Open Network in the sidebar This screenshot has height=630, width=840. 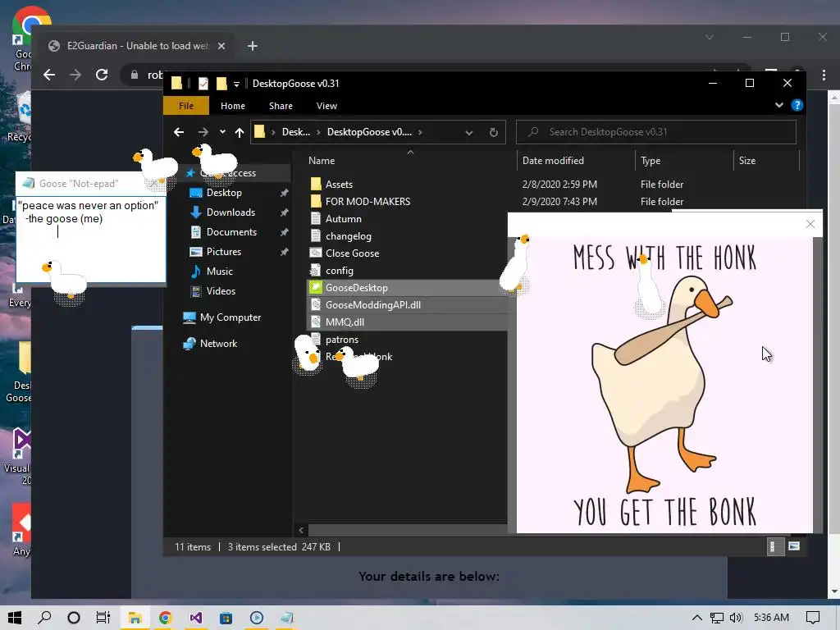[218, 344]
